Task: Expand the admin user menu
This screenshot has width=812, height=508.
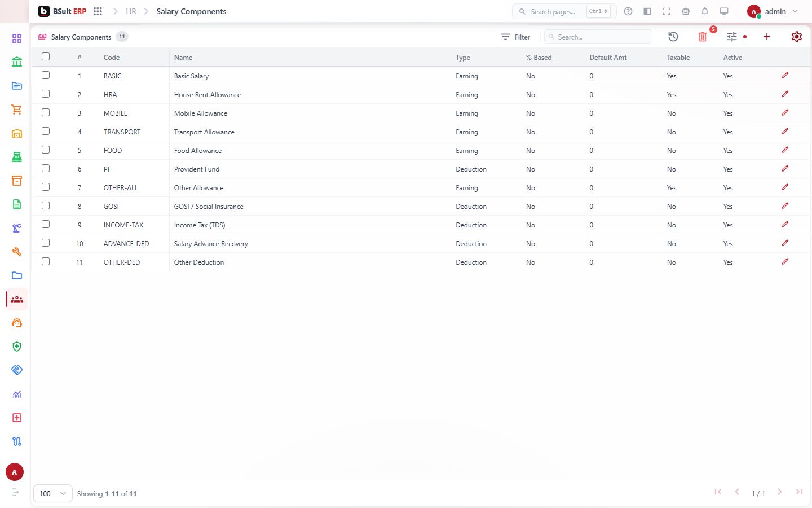Action: coord(773,11)
